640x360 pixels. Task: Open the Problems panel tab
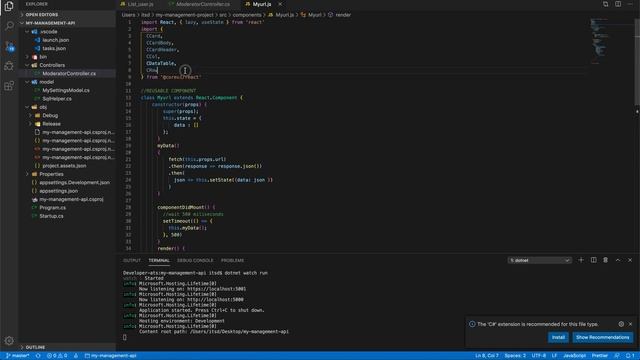click(x=232, y=260)
